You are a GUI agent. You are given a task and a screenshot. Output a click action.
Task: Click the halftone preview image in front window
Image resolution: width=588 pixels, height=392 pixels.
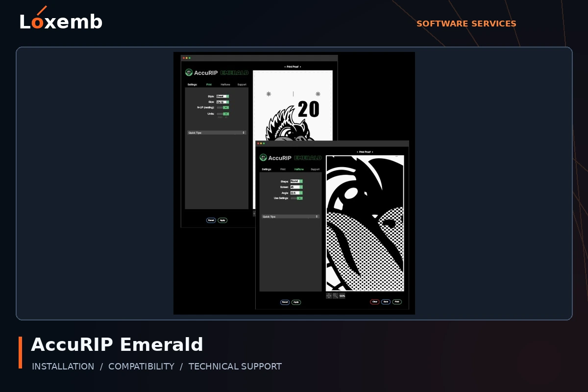pyautogui.click(x=365, y=223)
